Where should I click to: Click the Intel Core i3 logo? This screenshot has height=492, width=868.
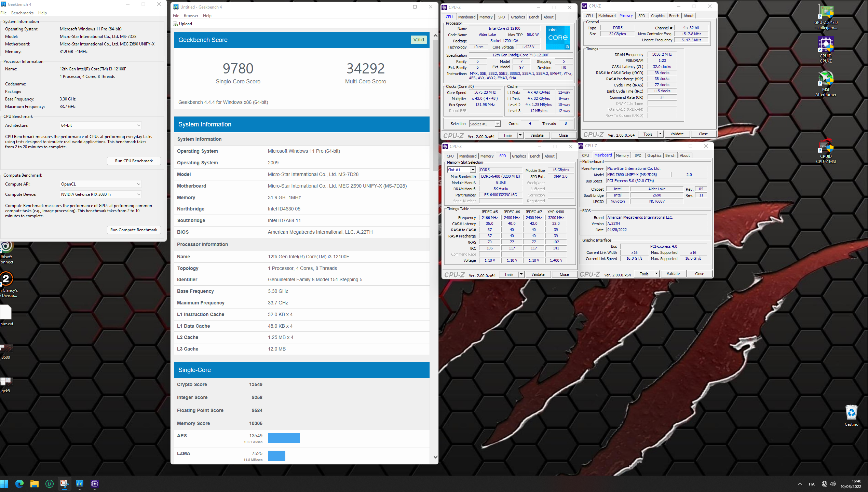click(558, 37)
